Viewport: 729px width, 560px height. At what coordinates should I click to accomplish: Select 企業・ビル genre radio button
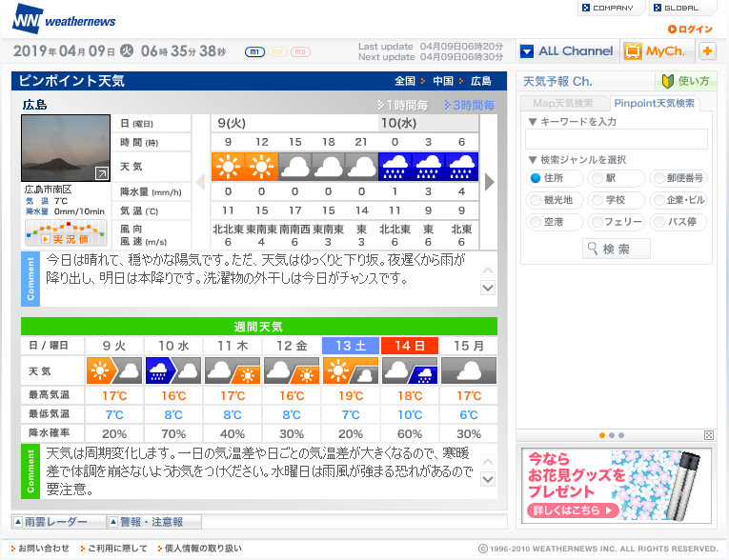pos(659,200)
